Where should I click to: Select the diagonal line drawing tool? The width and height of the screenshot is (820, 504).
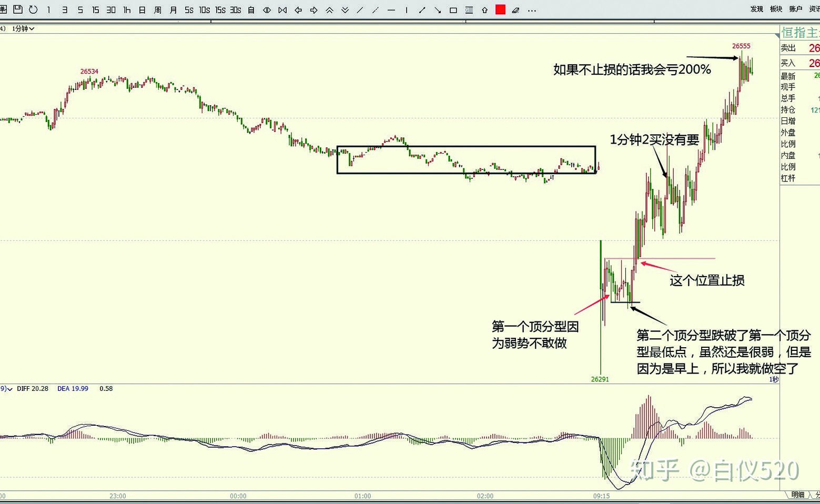(359, 9)
